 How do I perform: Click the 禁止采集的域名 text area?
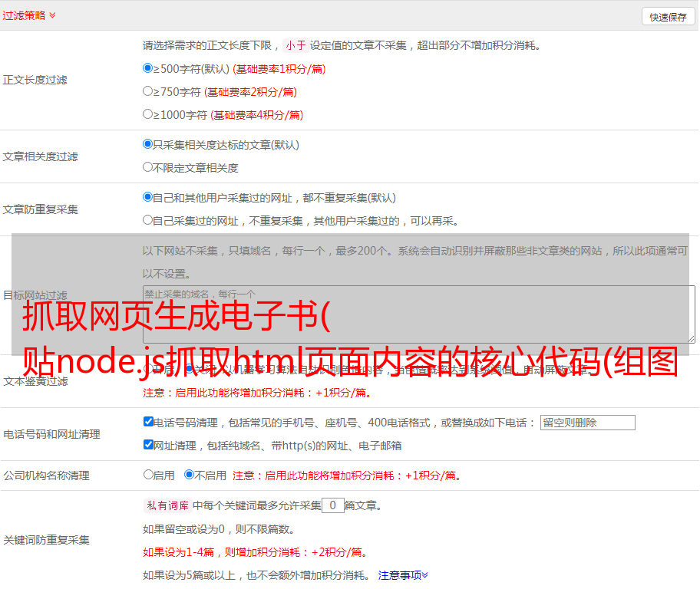point(418,314)
